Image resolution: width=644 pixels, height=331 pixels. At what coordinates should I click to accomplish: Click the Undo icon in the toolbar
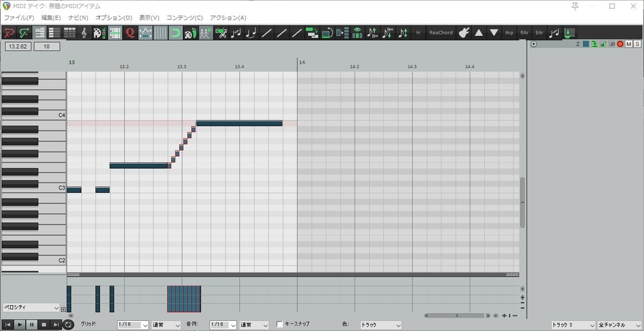pyautogui.click(x=9, y=33)
